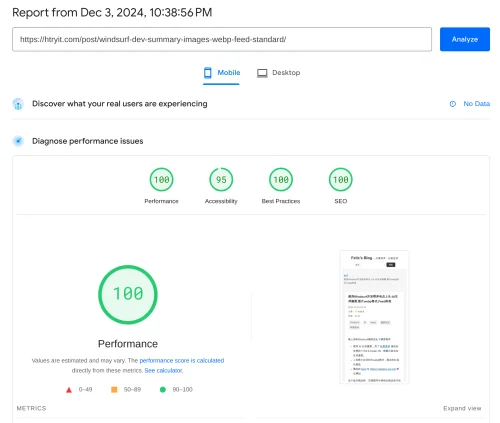Viewport: 500px width, 423px height.
Task: Click the Expand view toggle
Action: click(462, 408)
